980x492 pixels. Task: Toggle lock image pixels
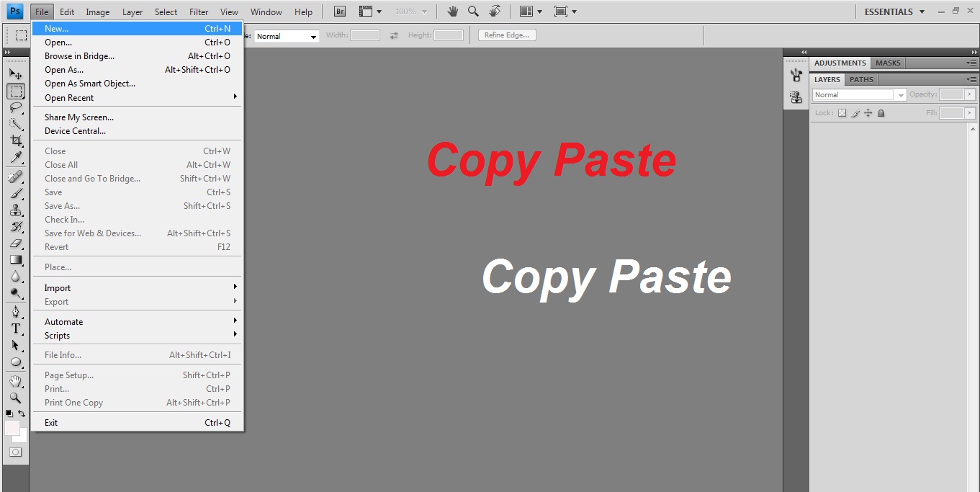(x=855, y=113)
